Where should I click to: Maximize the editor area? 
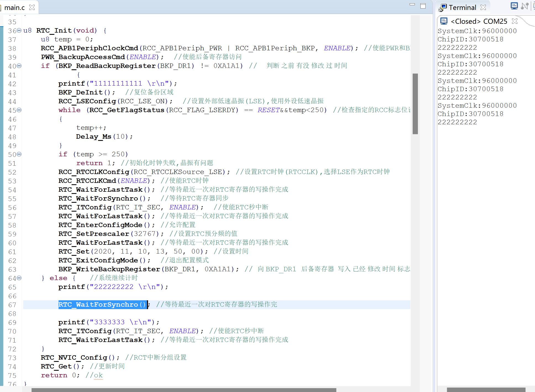point(423,6)
